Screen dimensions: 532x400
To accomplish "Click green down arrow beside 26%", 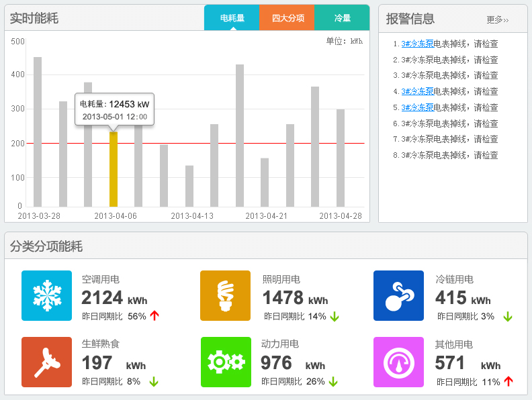I will (333, 381).
